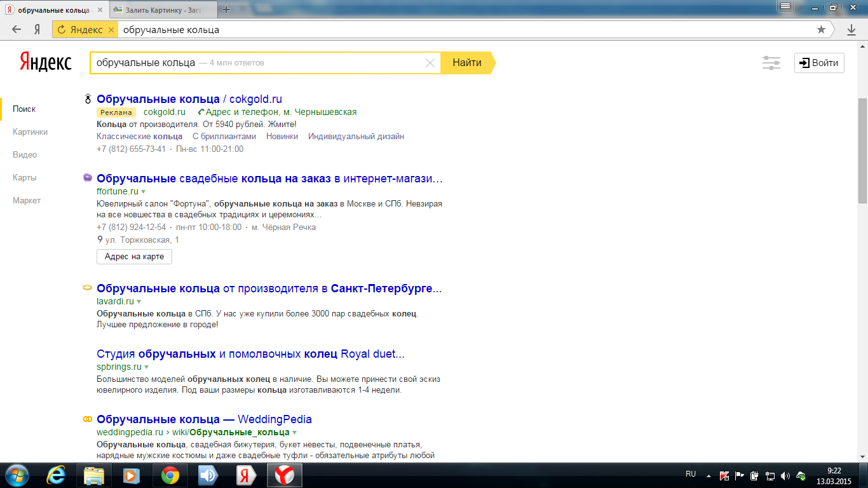Remove the Яндекс search chip with its x
Screen dimensions: 868x488
(x=111, y=30)
